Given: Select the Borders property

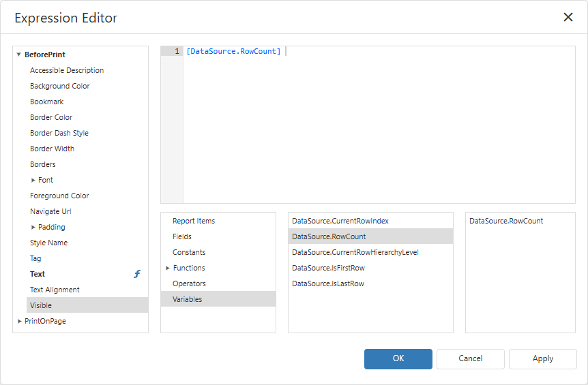Looking at the screenshot, I should pyautogui.click(x=43, y=164).
